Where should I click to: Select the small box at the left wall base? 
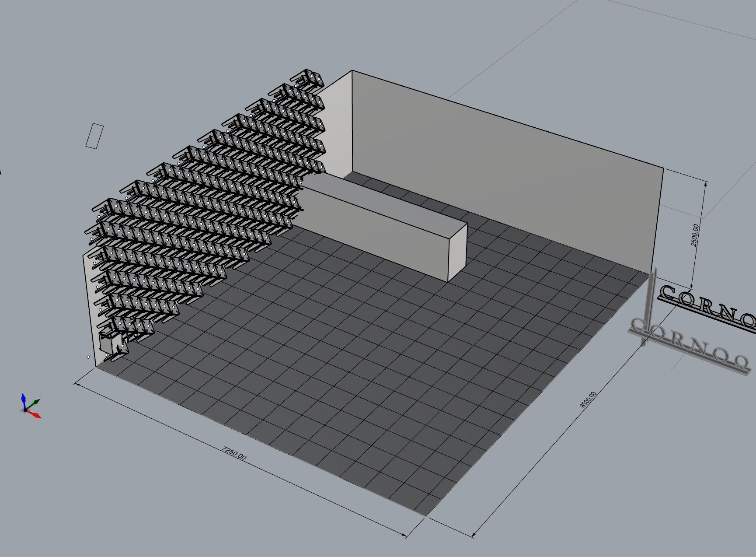pos(111,344)
